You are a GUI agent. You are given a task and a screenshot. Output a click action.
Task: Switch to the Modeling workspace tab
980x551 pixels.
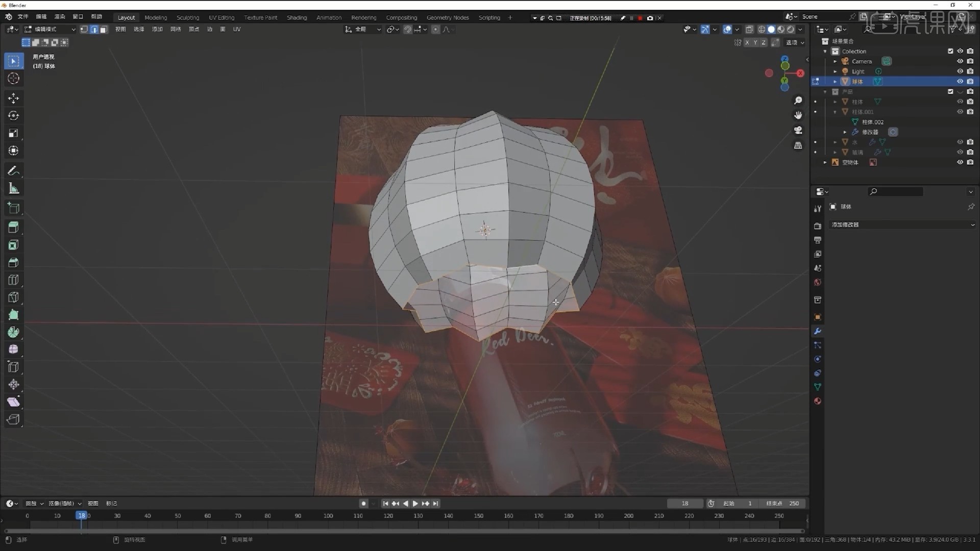tap(156, 17)
